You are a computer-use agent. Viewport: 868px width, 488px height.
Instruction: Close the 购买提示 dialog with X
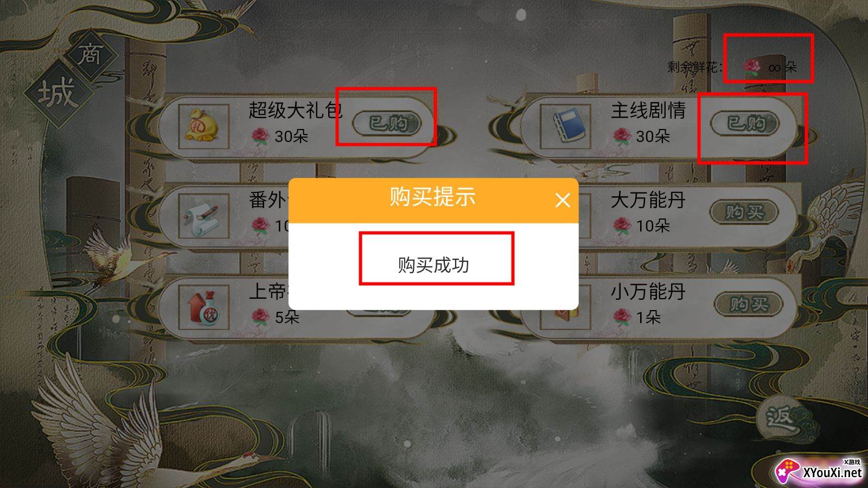[x=563, y=201]
